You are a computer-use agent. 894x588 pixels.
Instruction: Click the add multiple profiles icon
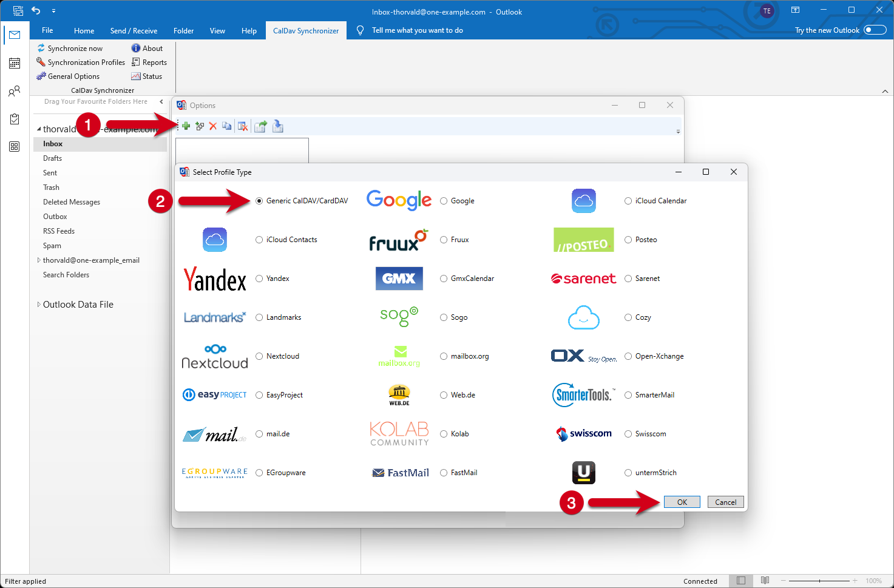pyautogui.click(x=200, y=126)
